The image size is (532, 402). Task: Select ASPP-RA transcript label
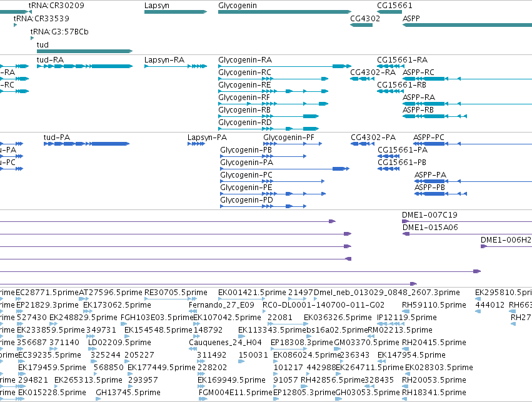(x=419, y=98)
